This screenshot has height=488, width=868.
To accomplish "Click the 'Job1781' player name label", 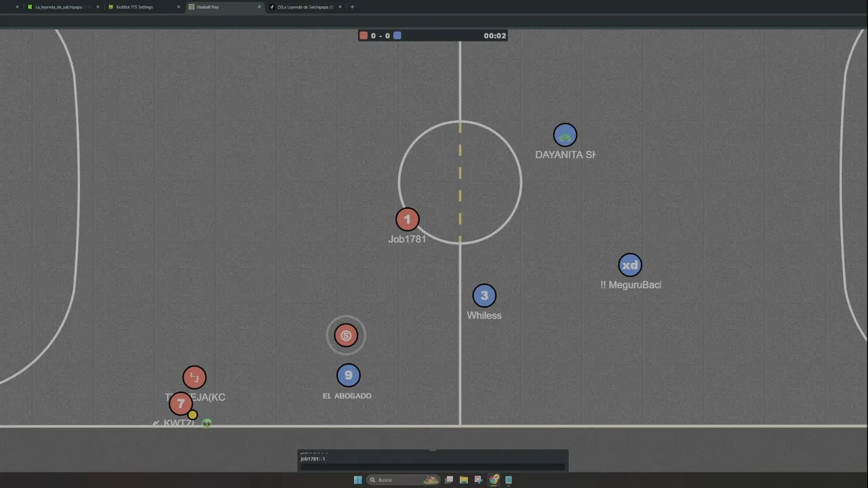I will 407,239.
